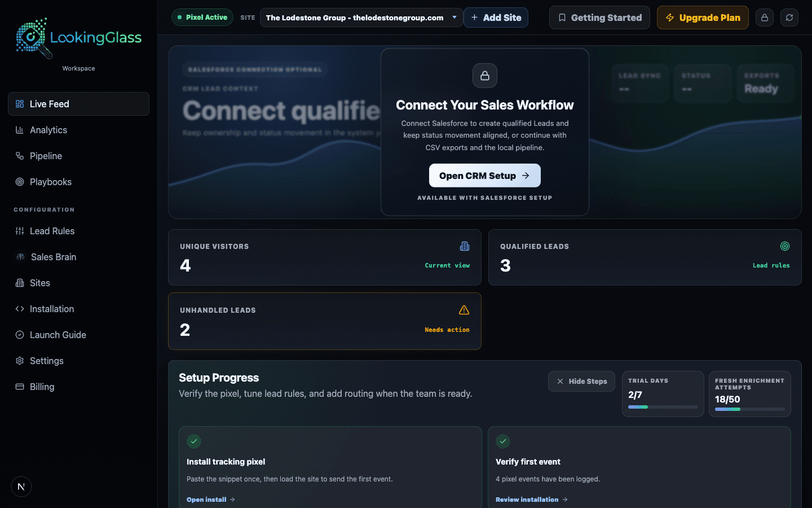Open Playbooks from the sidebar
This screenshot has height=508, width=812.
79,182
